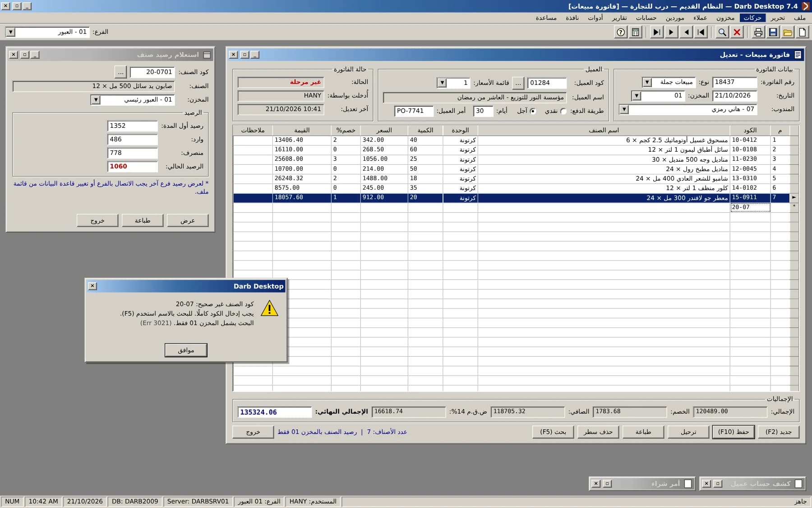Click the حفظ (F10) save button
The height and width of the screenshot is (508, 812).
point(734,432)
